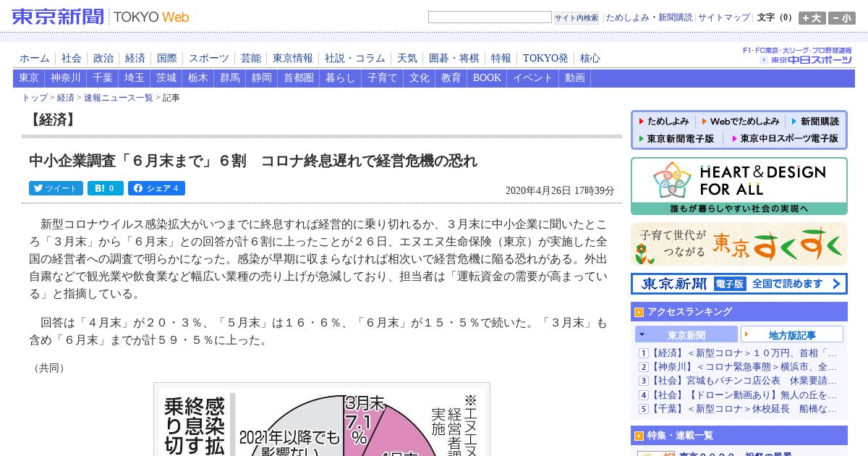Open the 特報 section
Viewport: 868px width, 456px height.
pos(501,59)
